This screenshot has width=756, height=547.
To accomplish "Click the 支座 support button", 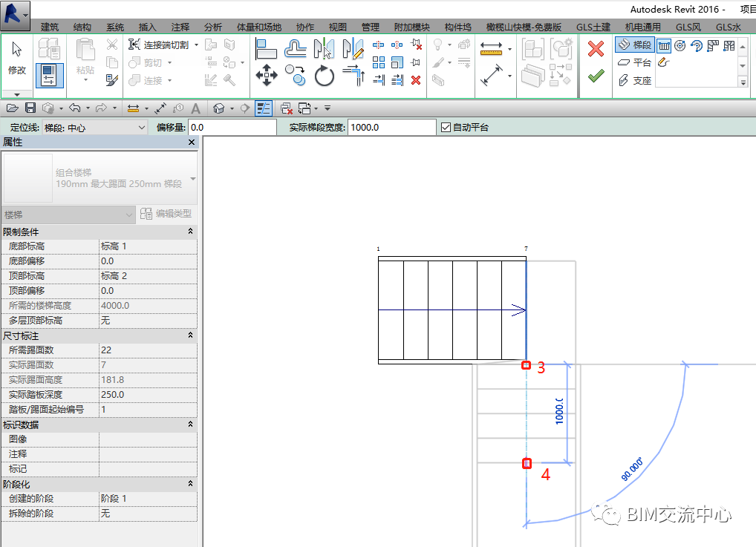I will [x=634, y=81].
